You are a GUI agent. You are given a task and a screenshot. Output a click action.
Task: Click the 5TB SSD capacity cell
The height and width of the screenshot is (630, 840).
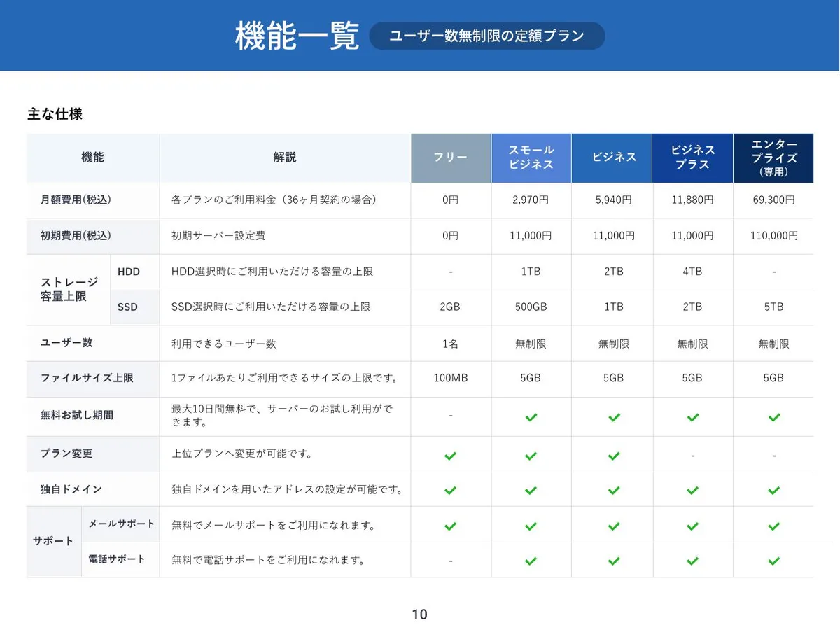coord(773,307)
